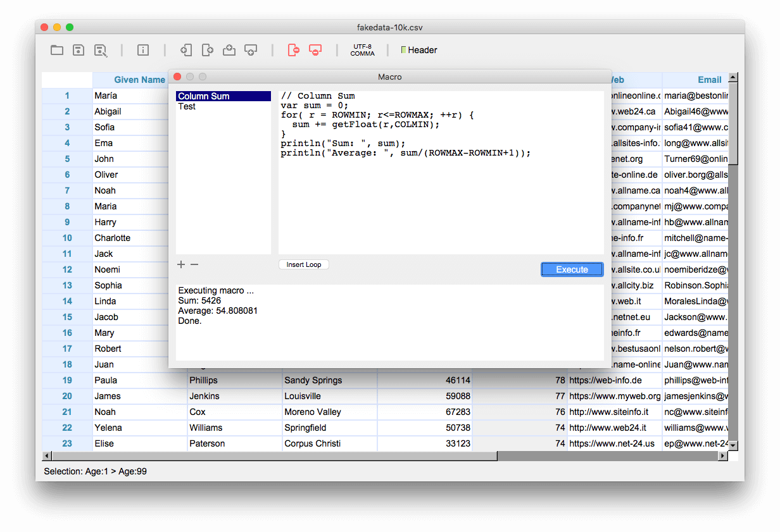Insert a new column after the selection
Viewport: 780px width, 532px height.
click(x=208, y=50)
